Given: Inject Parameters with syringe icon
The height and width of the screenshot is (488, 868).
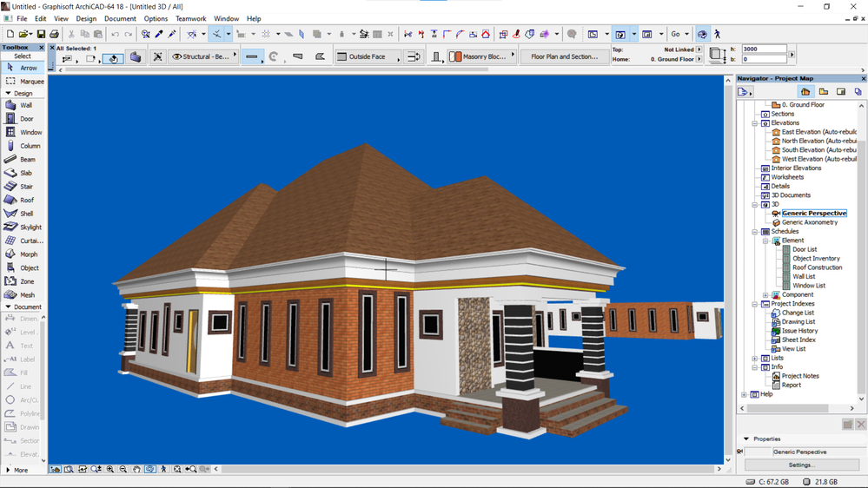Looking at the screenshot, I should click(172, 35).
